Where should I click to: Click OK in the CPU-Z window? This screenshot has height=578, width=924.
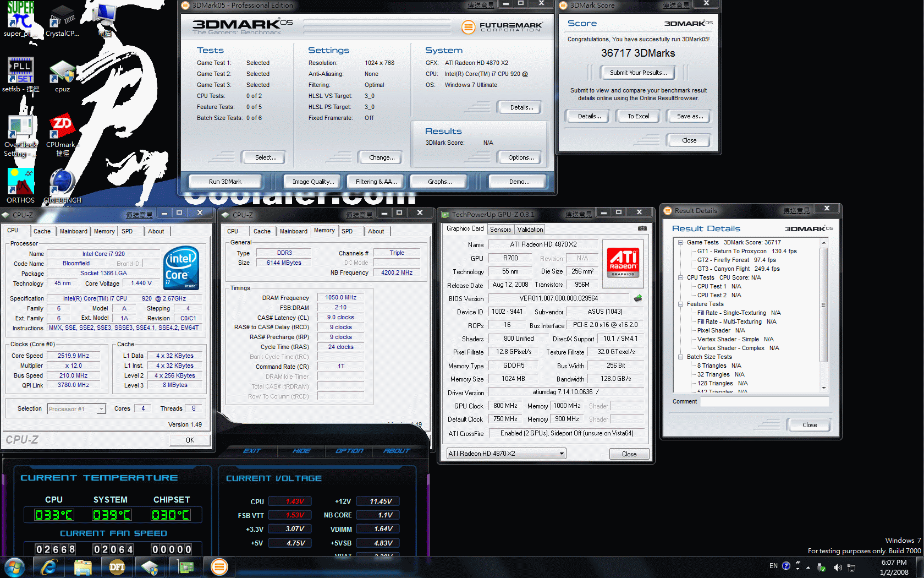(x=190, y=440)
